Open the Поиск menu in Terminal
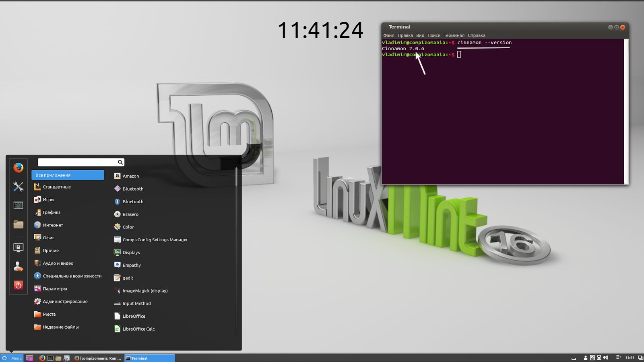 pos(434,35)
